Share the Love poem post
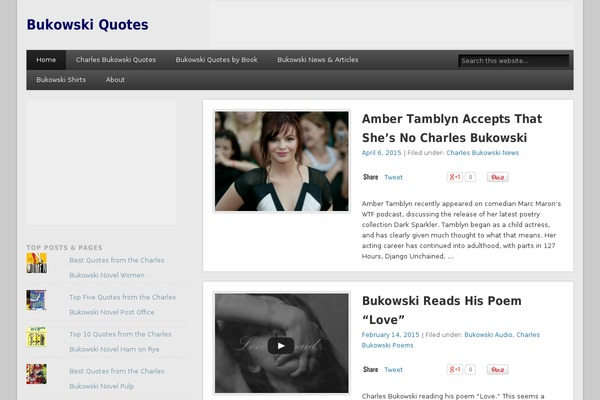This screenshot has width=600, height=400. point(370,370)
